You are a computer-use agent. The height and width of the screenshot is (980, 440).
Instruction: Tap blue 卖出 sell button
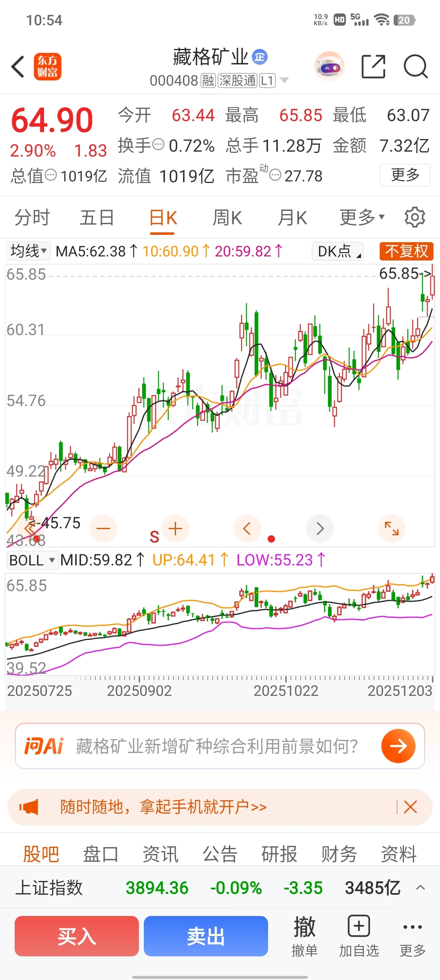[206, 936]
